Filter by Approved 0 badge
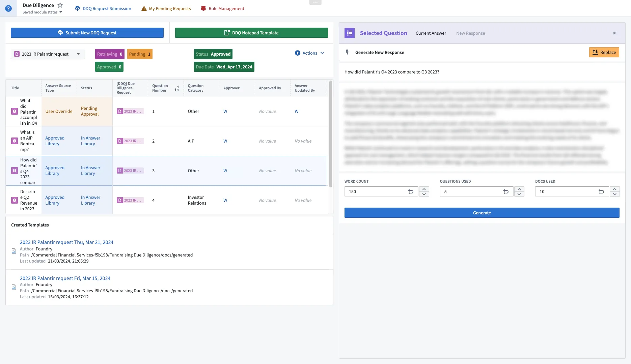The width and height of the screenshot is (631, 364). [109, 67]
